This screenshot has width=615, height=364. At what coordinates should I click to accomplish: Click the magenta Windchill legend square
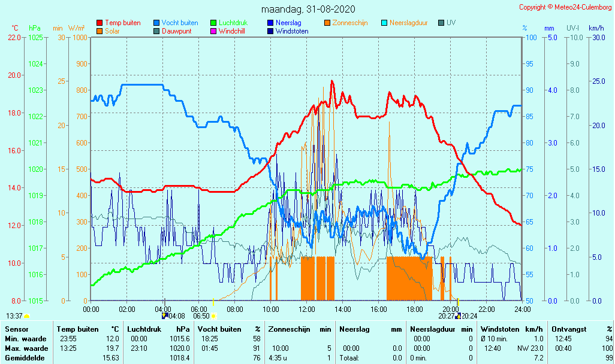(213, 31)
